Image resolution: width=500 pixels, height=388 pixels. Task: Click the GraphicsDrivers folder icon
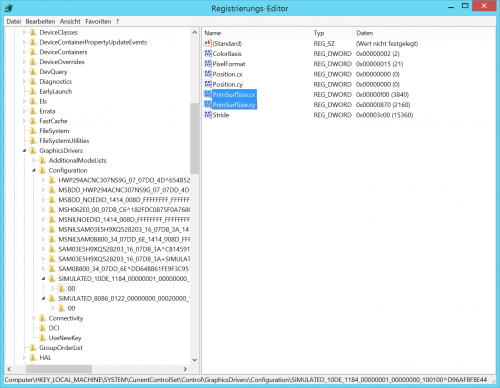33,150
